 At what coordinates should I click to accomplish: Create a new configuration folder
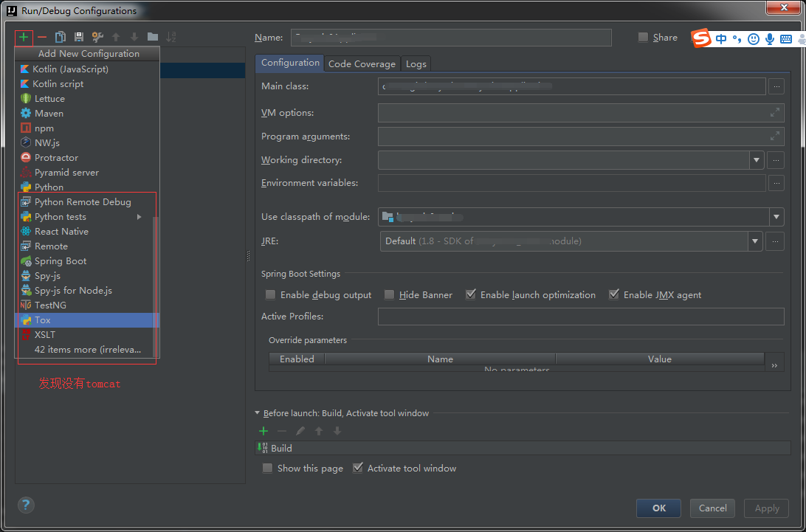point(152,36)
